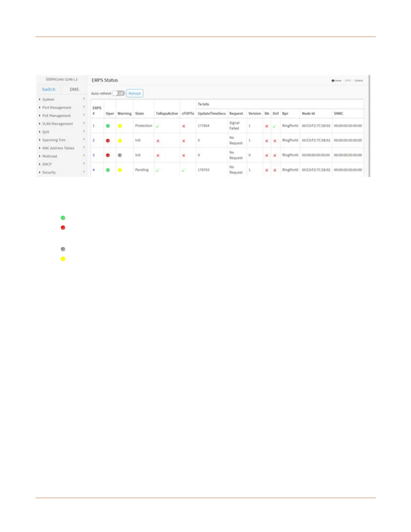Click the ERPS breadcrumb link

coord(348,81)
